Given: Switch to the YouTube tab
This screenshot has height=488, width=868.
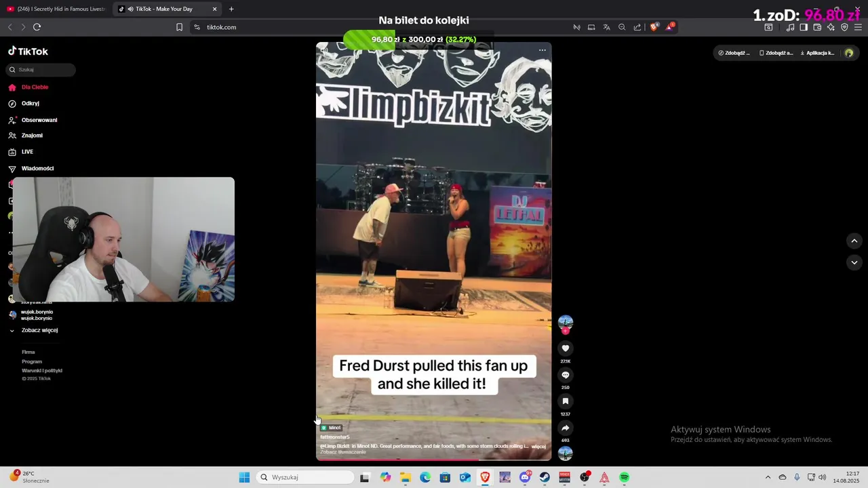Looking at the screenshot, I should click(56, 9).
